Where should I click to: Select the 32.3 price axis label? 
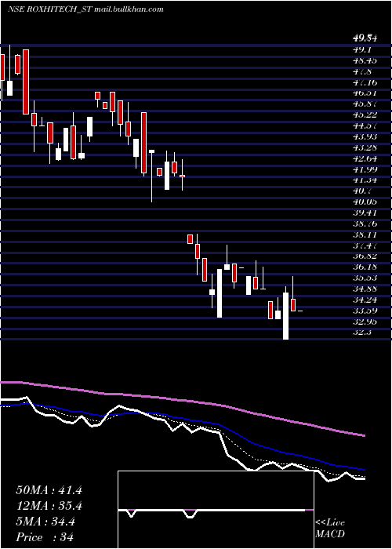[362, 333]
